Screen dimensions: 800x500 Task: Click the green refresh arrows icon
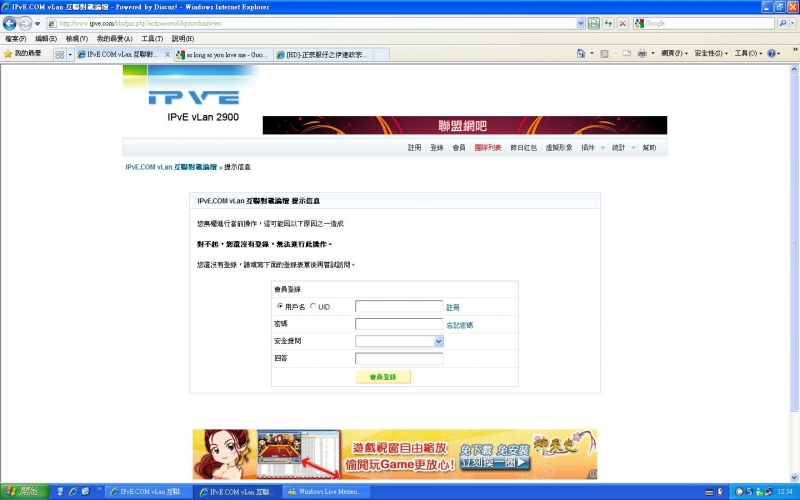tap(608, 23)
